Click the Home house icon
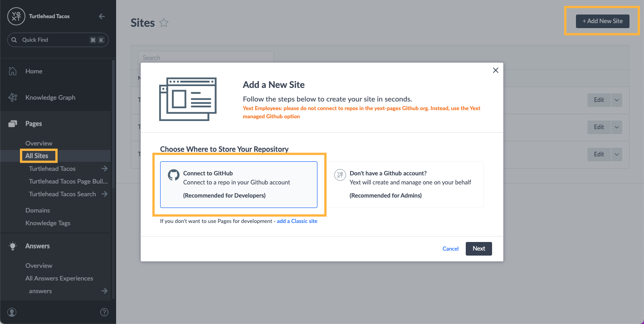The image size is (644, 324). pos(13,71)
